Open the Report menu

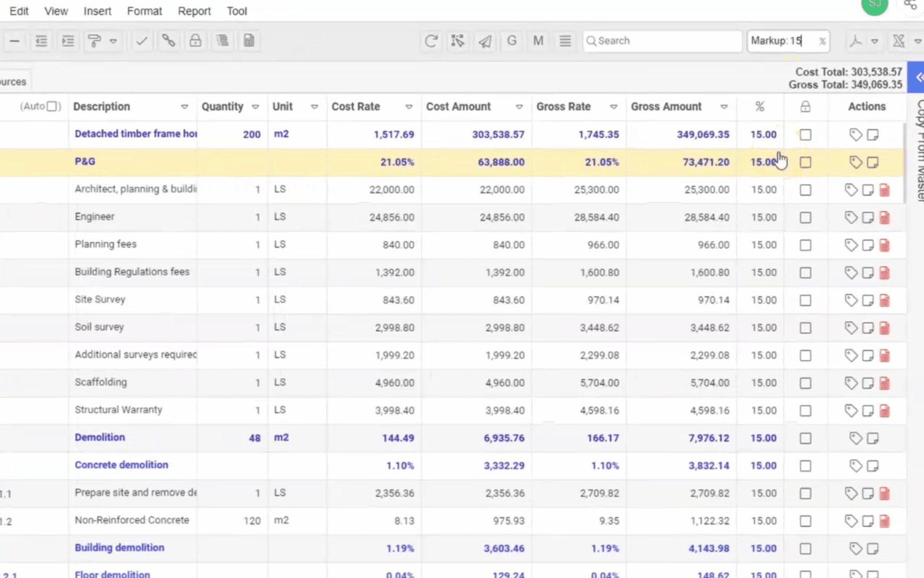tap(194, 11)
